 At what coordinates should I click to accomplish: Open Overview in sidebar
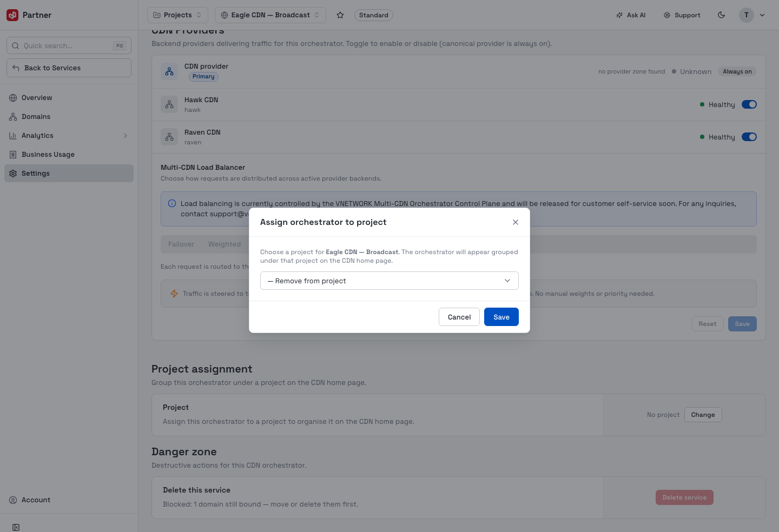tap(69, 98)
